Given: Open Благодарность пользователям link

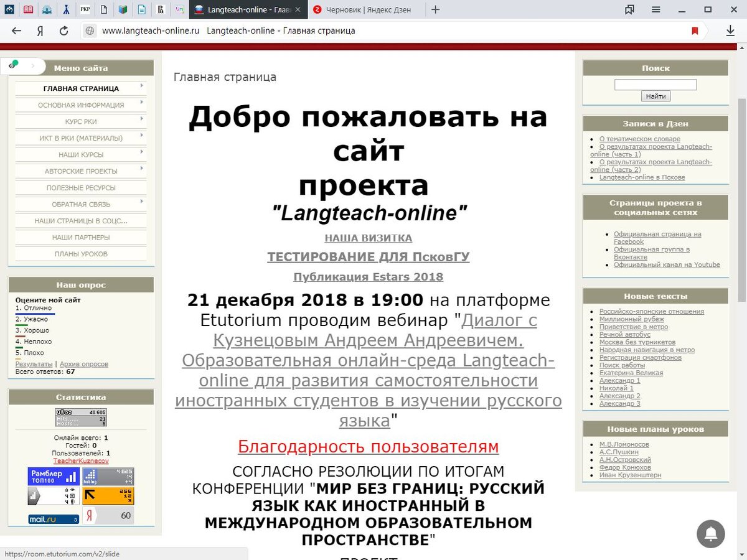Looking at the screenshot, I should (369, 447).
